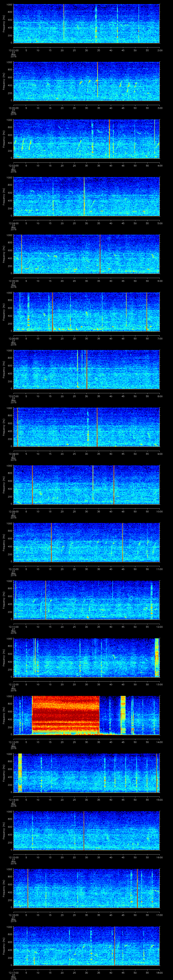Click the spectrogram starting at 12:11:00
The width and height of the screenshot is (173, 980).
[x=87, y=600]
